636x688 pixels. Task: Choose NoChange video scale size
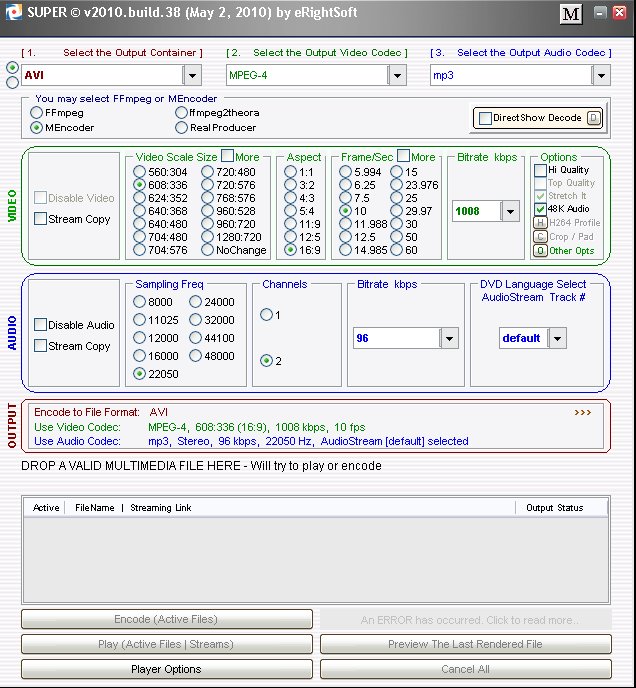(x=208, y=250)
